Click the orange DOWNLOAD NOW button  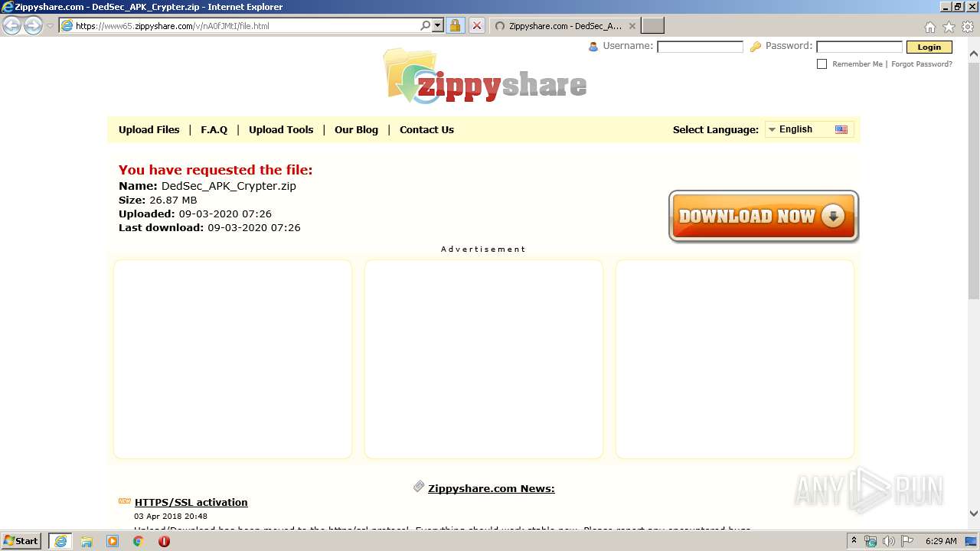point(763,217)
